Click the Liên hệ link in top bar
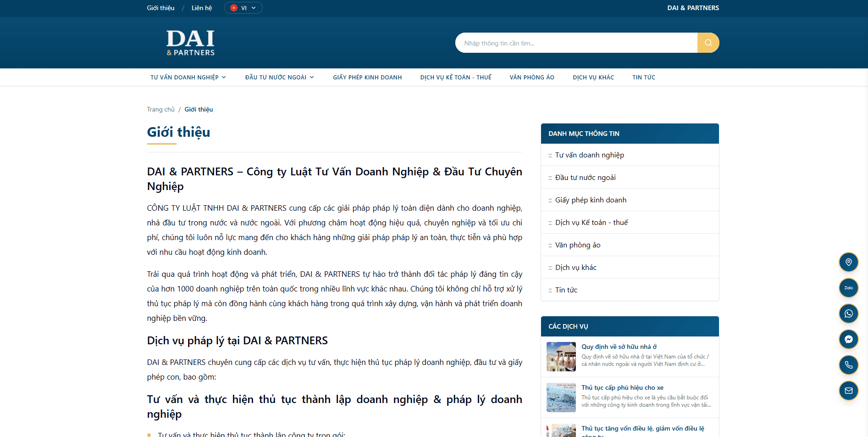This screenshot has width=868, height=437. pyautogui.click(x=202, y=8)
